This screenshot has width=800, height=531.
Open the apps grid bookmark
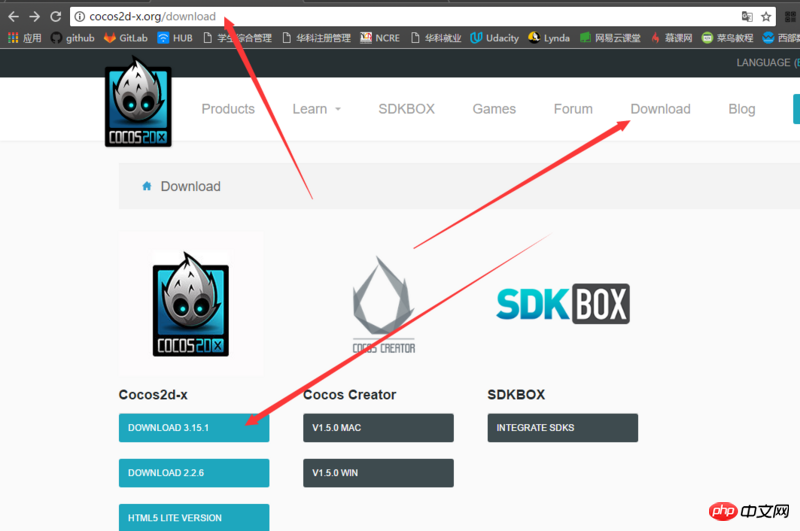(x=25, y=38)
